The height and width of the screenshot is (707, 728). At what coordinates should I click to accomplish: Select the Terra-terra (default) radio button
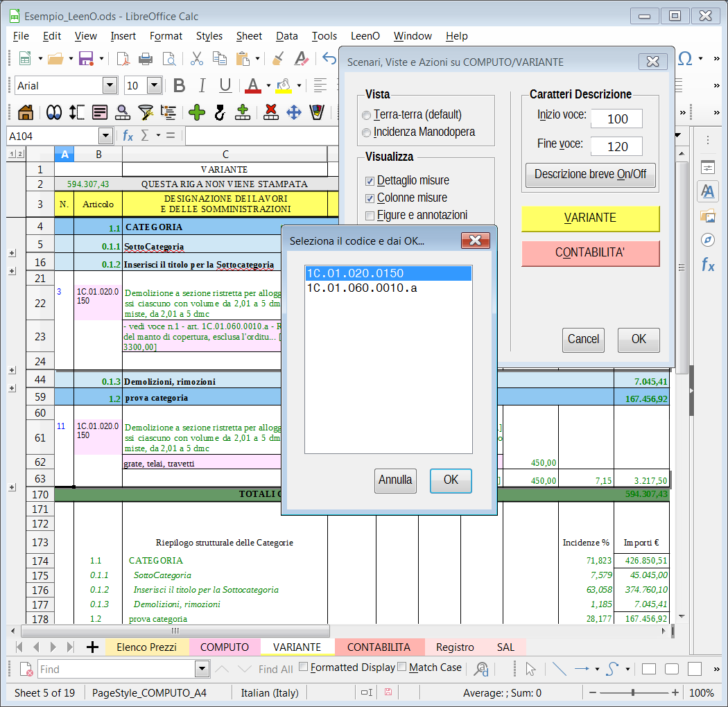(367, 115)
